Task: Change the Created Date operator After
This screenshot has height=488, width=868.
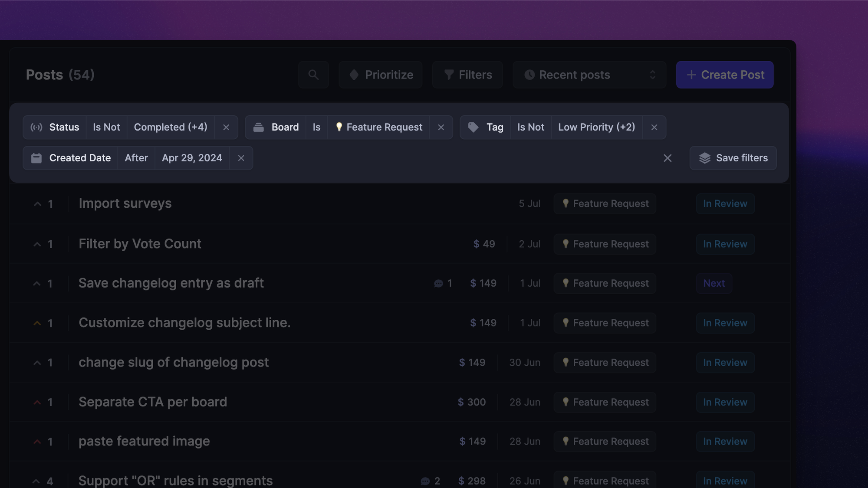Action: coord(136,158)
